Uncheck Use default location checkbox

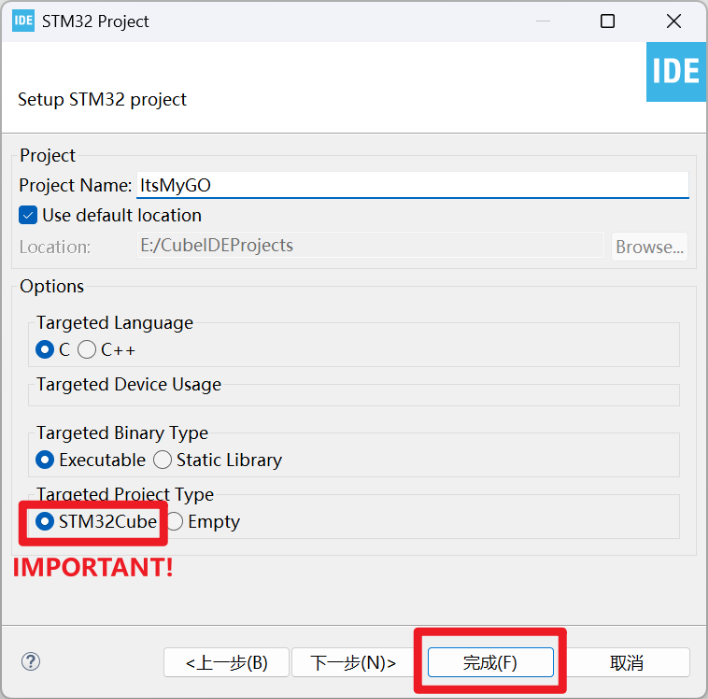coord(28,215)
